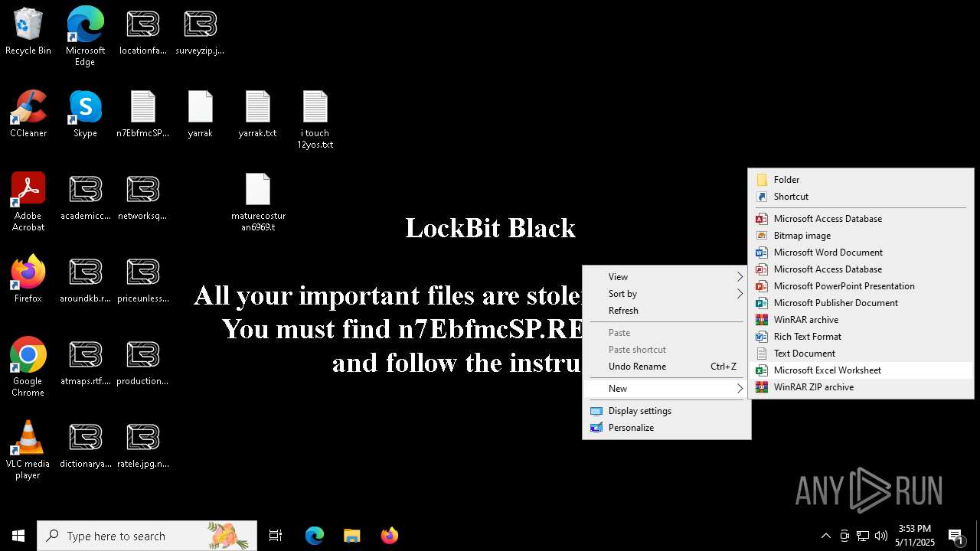
Task: Open the notification center
Action: click(x=955, y=536)
